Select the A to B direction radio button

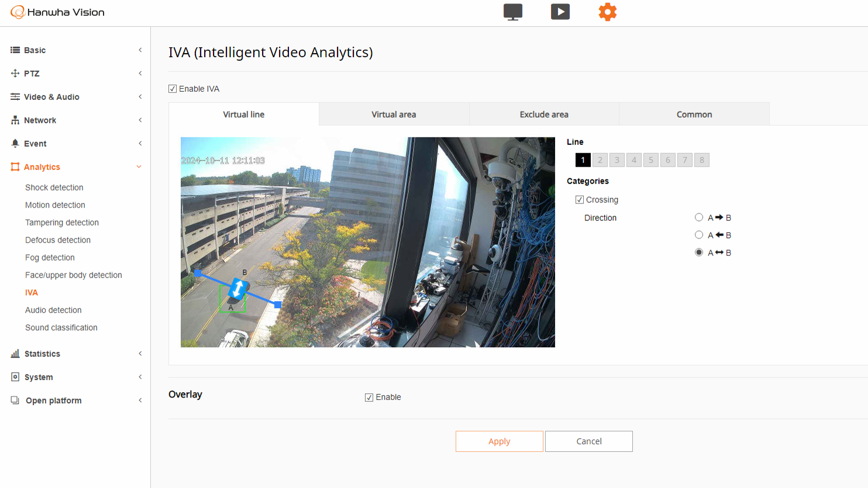[x=699, y=217]
